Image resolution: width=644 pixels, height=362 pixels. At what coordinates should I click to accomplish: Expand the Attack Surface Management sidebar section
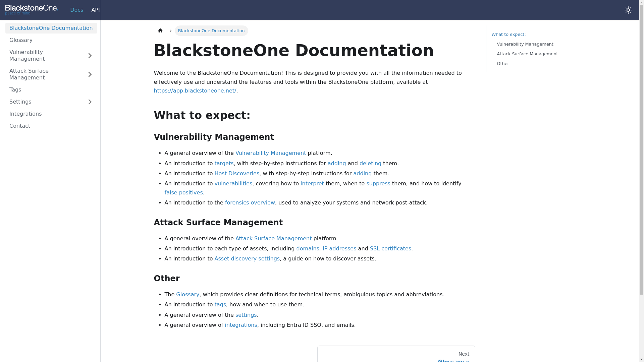click(x=90, y=74)
